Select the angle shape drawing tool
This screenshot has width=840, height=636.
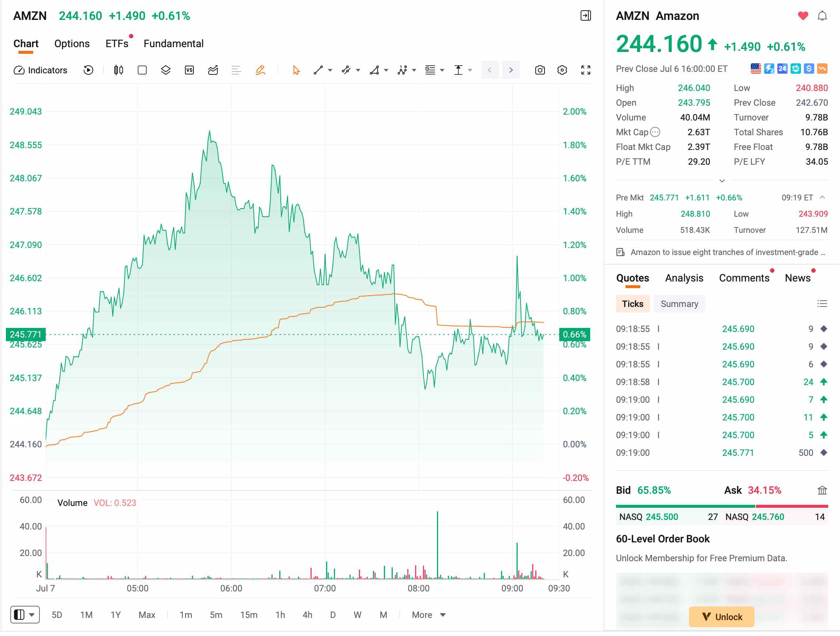click(374, 70)
